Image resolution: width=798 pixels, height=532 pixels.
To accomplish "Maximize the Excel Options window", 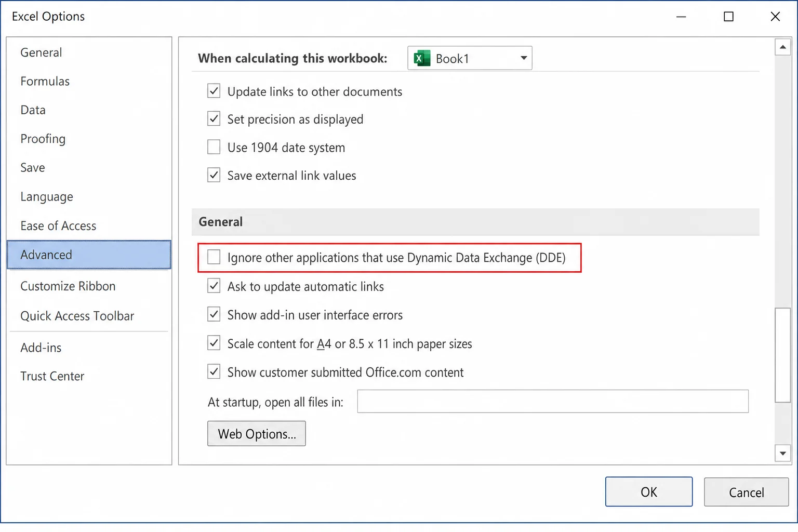I will tap(728, 17).
